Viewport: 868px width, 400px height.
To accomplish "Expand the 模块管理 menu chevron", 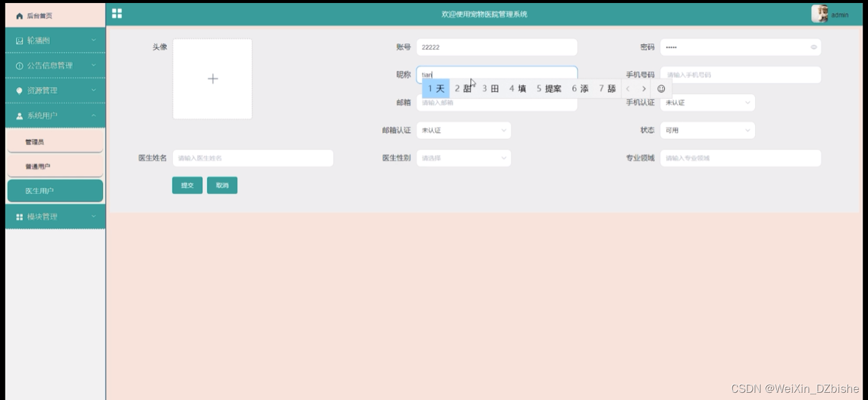I will [x=93, y=217].
